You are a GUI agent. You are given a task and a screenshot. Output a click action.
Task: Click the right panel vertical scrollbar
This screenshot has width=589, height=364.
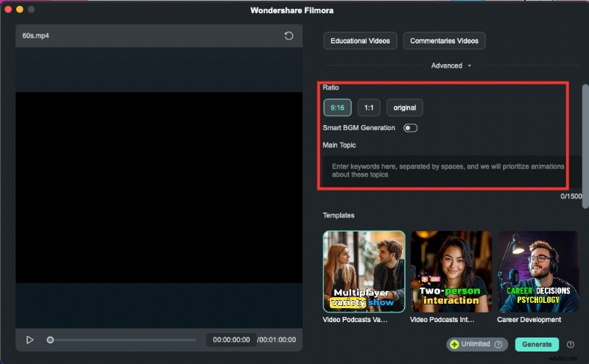pyautogui.click(x=585, y=146)
